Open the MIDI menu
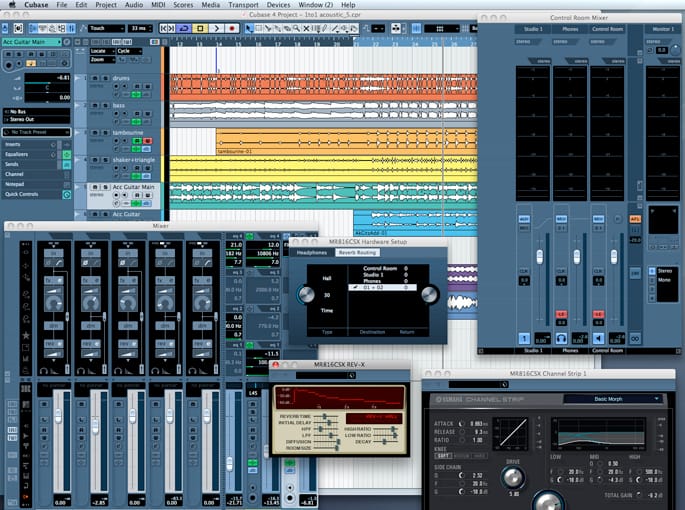685x510 pixels. (158, 5)
